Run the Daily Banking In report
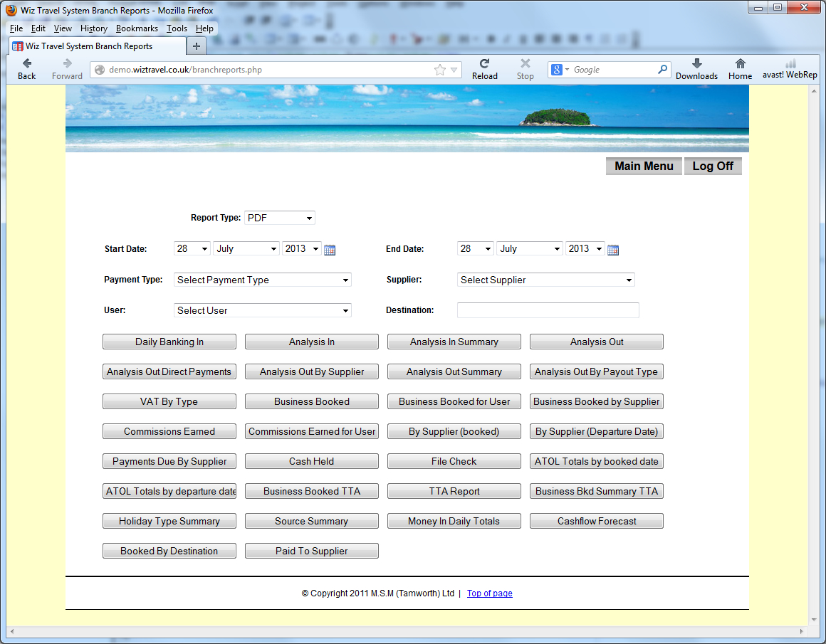Screen dimensions: 826x644 click(169, 342)
